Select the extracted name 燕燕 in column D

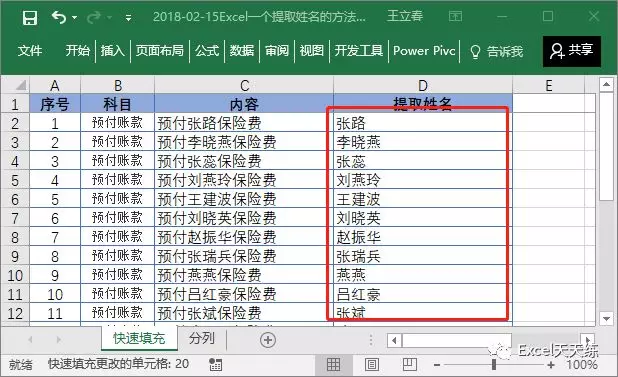423,275
